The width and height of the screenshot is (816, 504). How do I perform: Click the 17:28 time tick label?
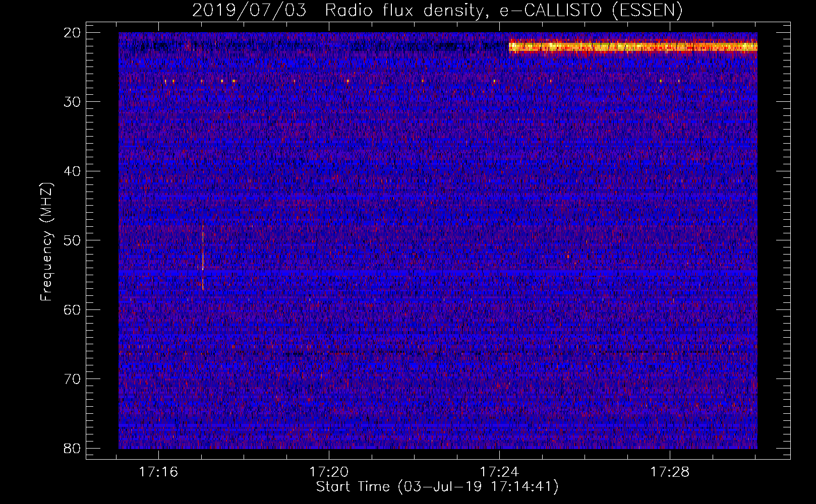pyautogui.click(x=670, y=472)
